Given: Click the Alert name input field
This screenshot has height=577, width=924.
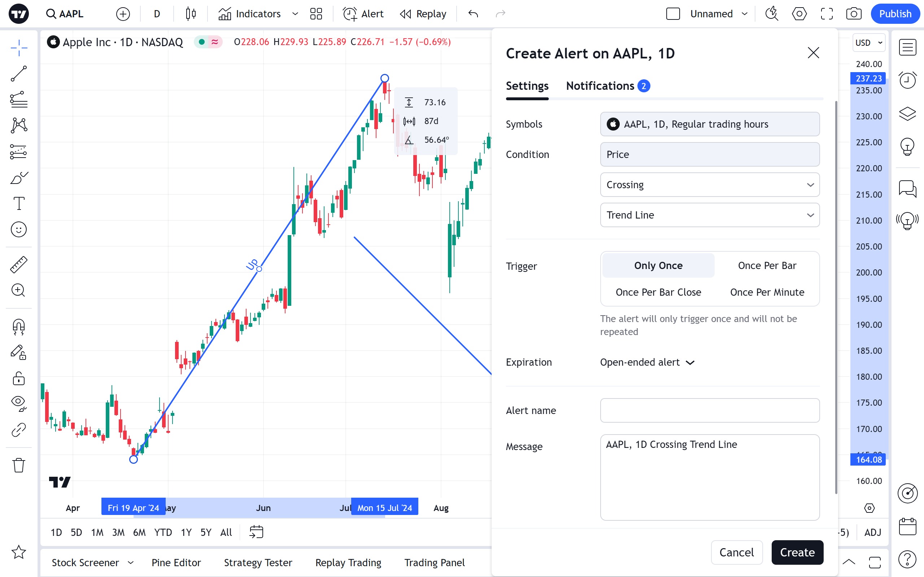Looking at the screenshot, I should 710,411.
